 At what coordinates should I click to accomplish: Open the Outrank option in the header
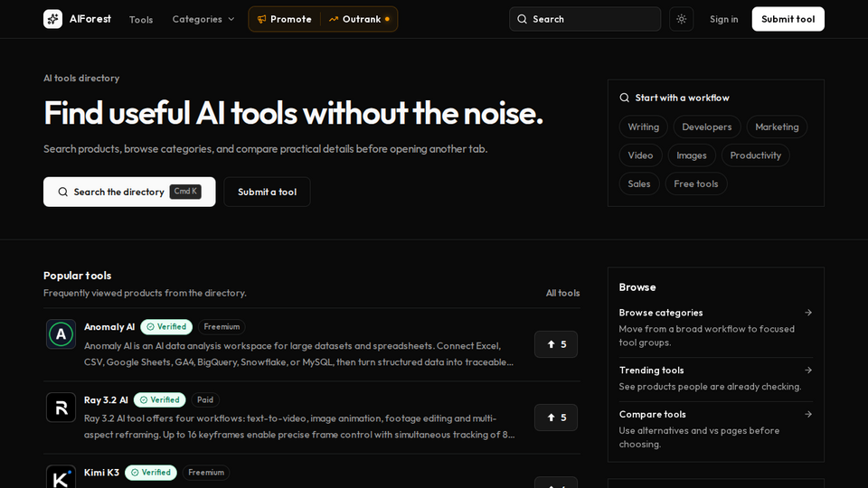359,19
